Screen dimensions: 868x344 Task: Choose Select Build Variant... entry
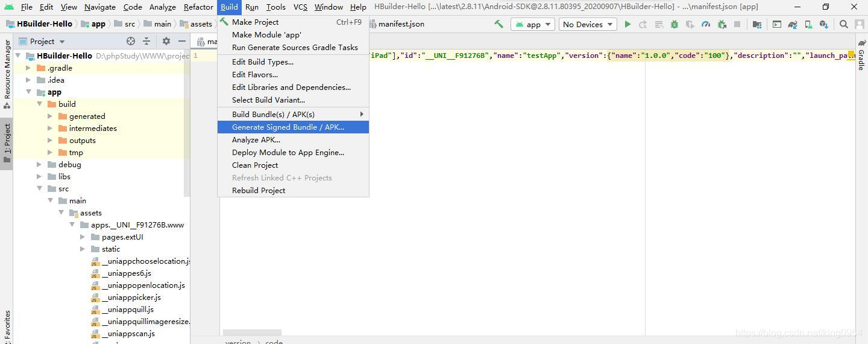tap(293, 100)
